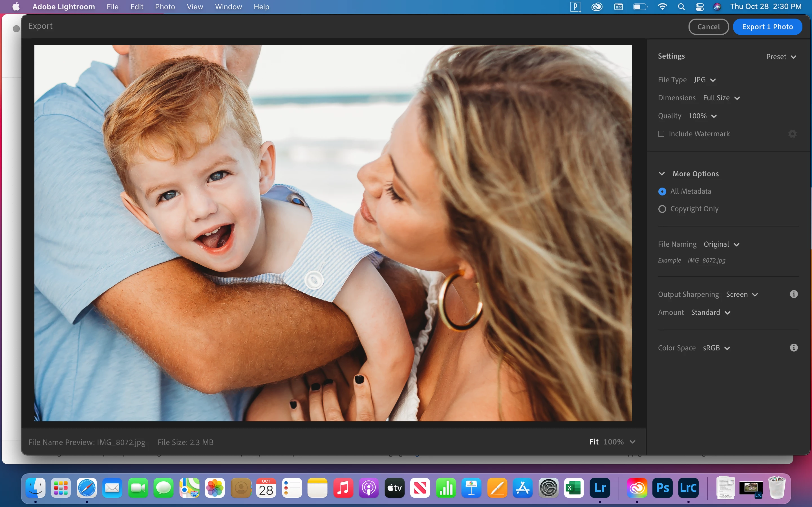Click the Lightroom Lr dock icon
This screenshot has height=507, width=812.
tap(600, 488)
